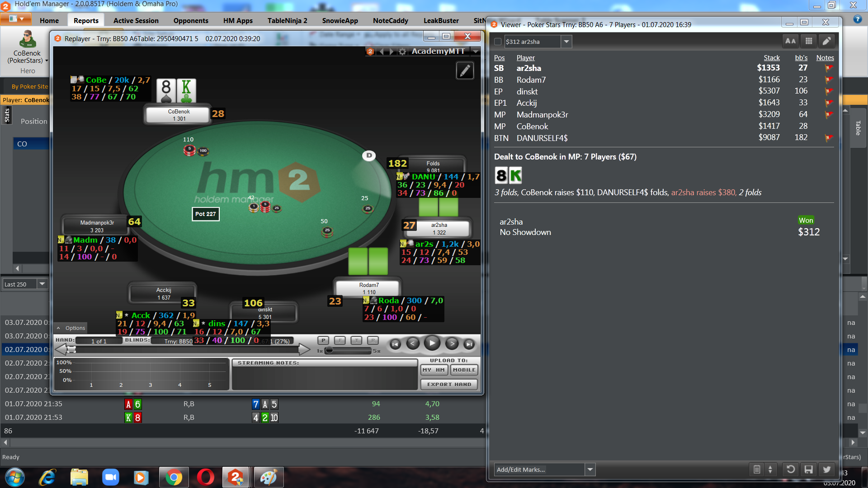Screen dimensions: 868x488
Task: Click the Player column header in Viewer
Action: (525, 58)
